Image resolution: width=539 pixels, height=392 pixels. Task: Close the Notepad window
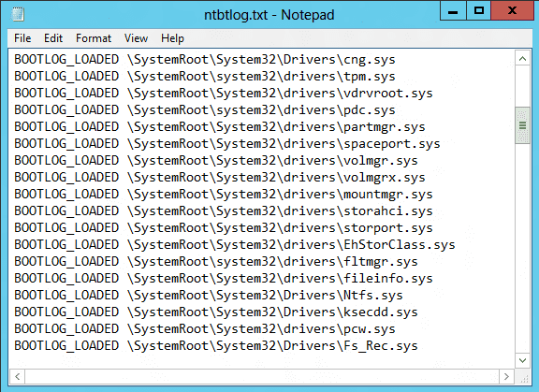(x=512, y=10)
